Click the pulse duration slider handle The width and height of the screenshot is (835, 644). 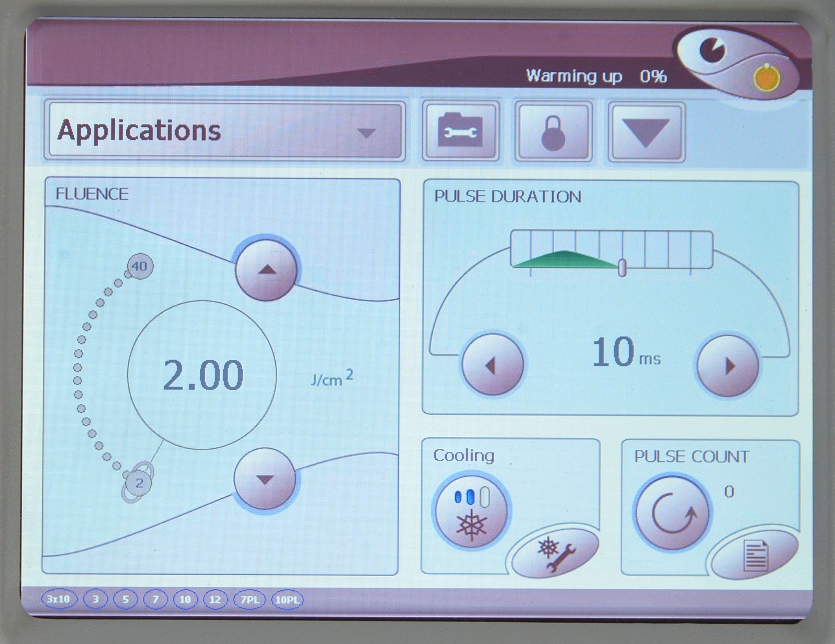click(622, 267)
